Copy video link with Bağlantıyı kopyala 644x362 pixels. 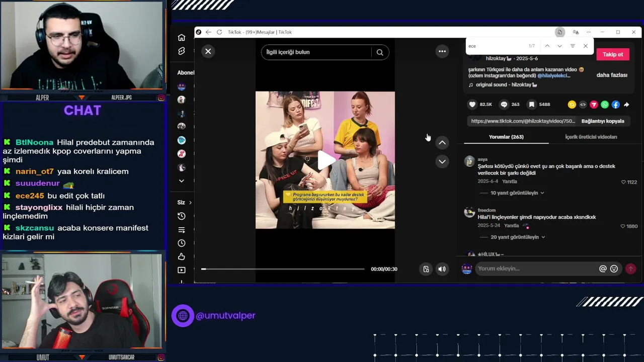coord(603,121)
